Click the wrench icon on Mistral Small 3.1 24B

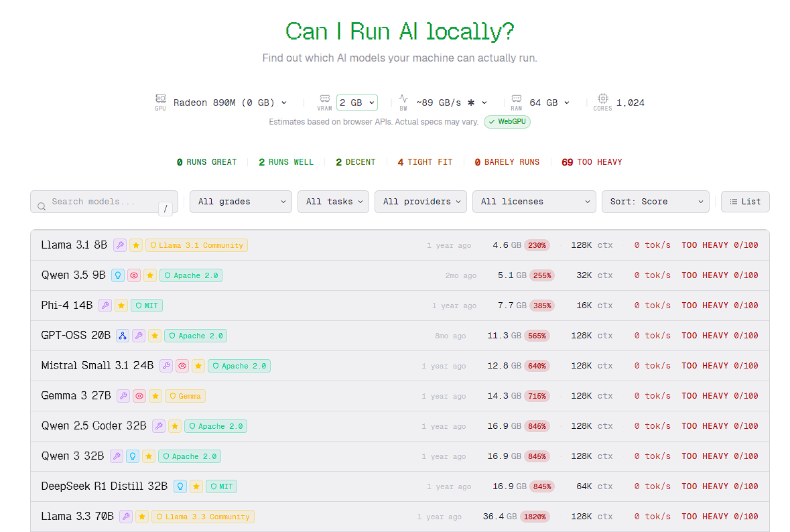[x=166, y=367]
